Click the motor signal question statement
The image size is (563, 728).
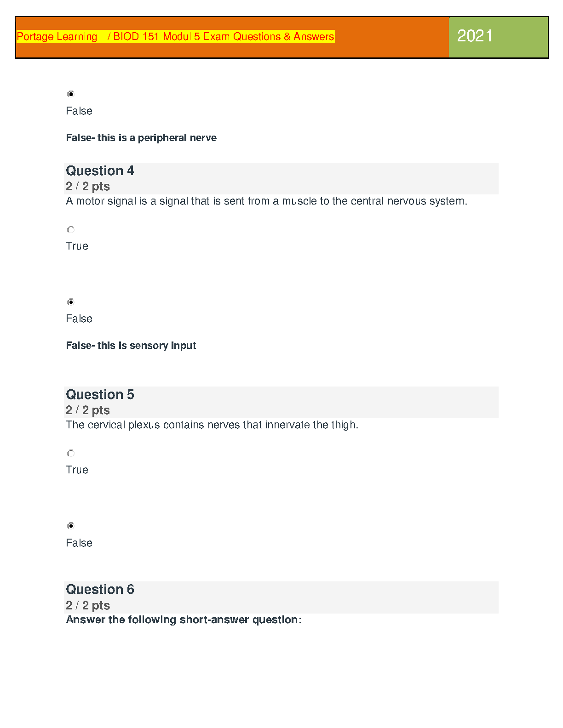point(266,201)
